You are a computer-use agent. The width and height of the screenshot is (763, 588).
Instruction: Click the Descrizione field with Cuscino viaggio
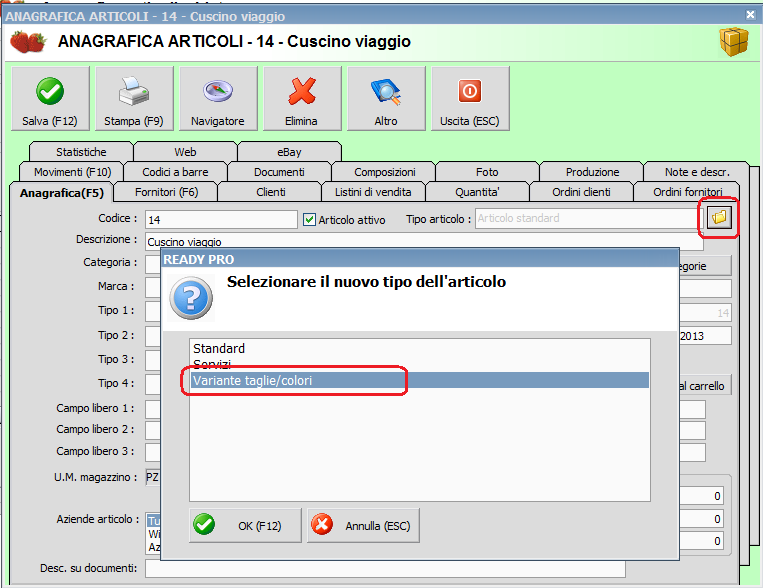(x=424, y=242)
